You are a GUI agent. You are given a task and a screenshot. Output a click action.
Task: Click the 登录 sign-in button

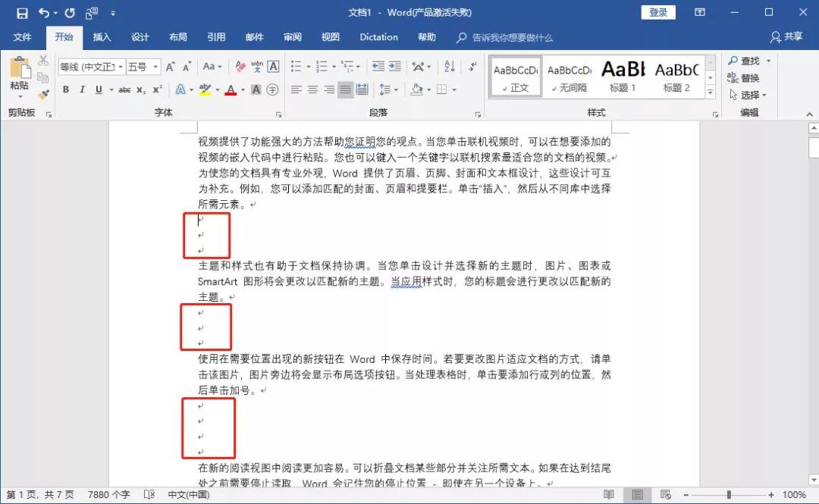[x=658, y=13]
